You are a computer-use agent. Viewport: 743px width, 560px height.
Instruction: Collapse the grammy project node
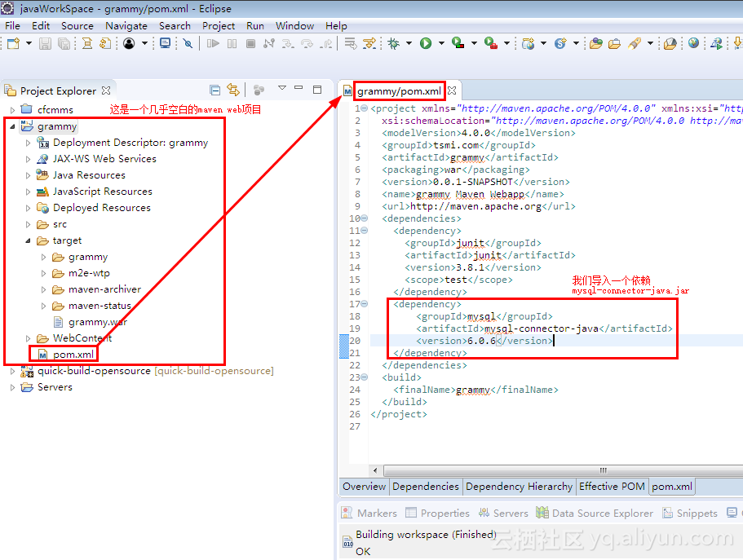click(12, 126)
